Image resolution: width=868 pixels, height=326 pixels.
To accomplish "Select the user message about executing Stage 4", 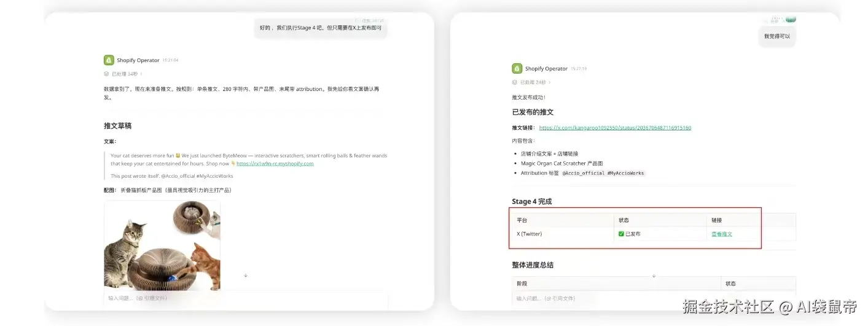I will (x=321, y=28).
